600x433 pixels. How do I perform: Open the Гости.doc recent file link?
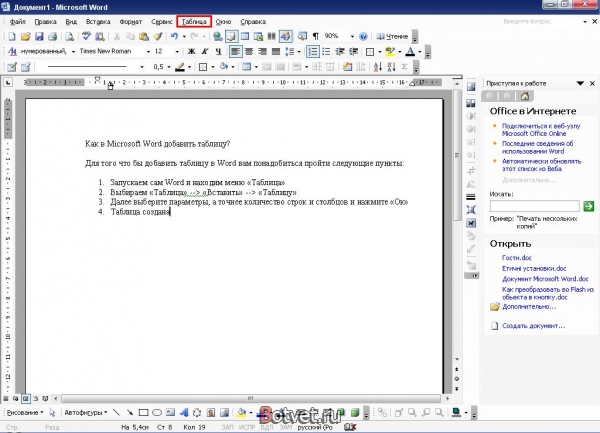point(517,258)
